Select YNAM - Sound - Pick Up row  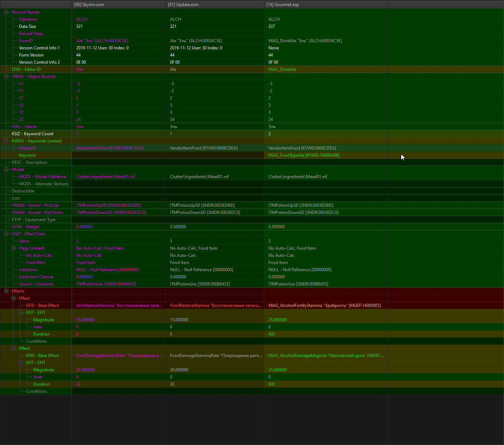click(35, 205)
